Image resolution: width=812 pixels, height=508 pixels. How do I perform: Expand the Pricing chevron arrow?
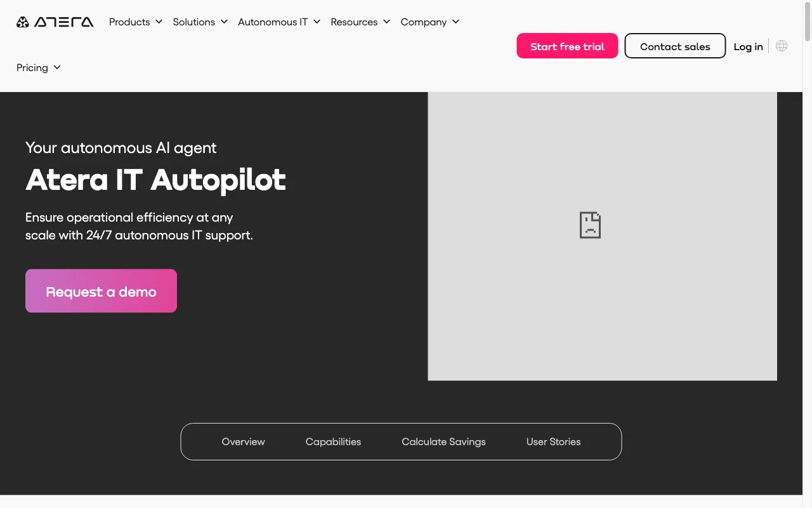[57, 67]
